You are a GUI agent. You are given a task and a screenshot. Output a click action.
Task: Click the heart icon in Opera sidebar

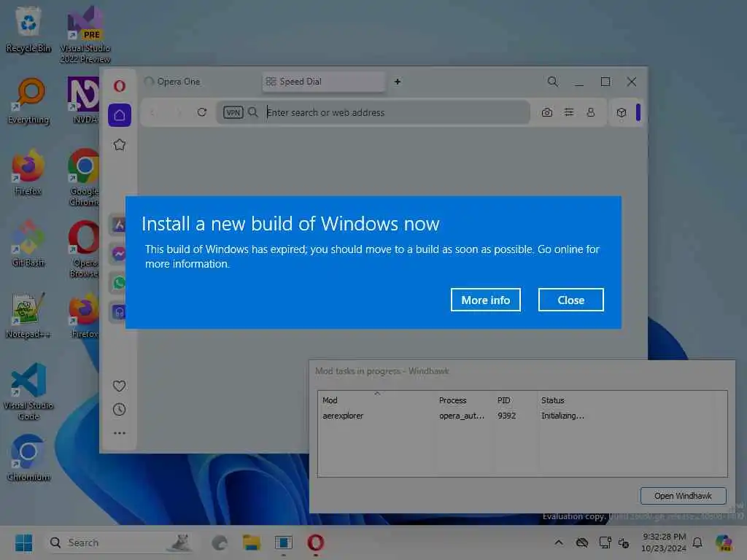point(119,386)
